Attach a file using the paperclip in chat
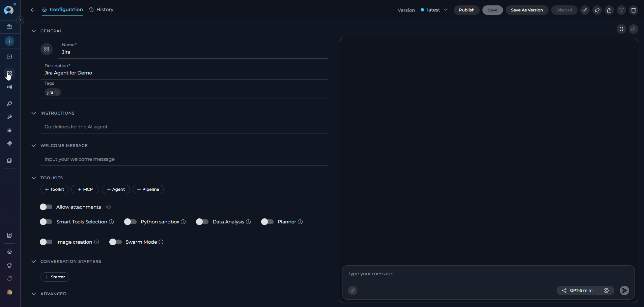 click(352, 290)
